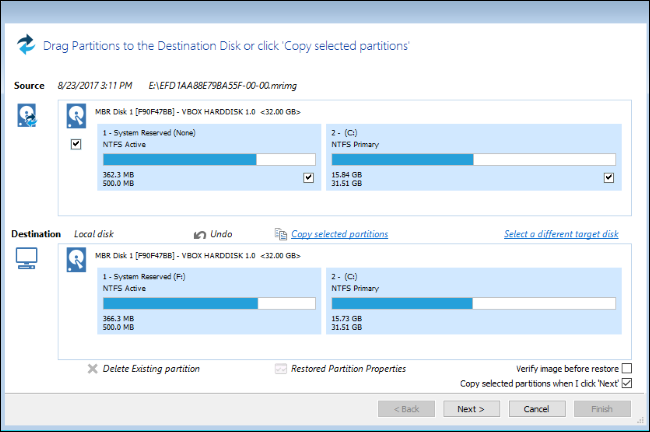The height and width of the screenshot is (432, 650).
Task: Click the Undo arrow icon
Action: [x=200, y=234]
